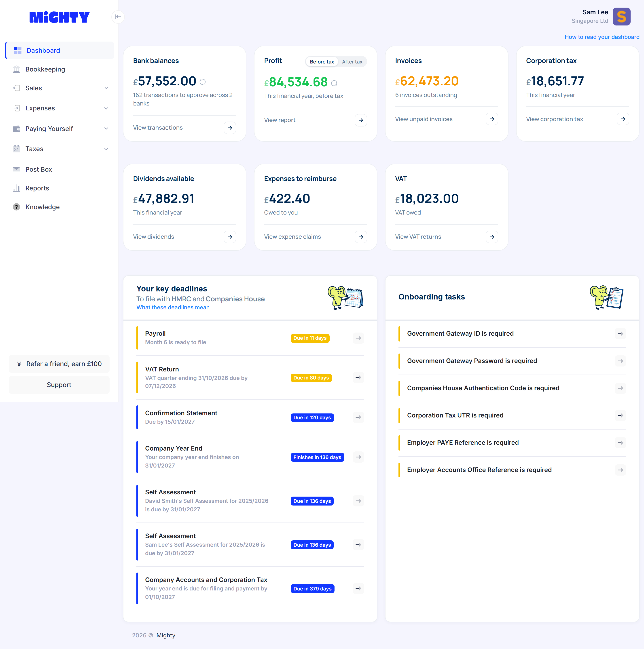644x649 pixels.
Task: Click Refer a friend, earn £100
Action: [x=59, y=364]
